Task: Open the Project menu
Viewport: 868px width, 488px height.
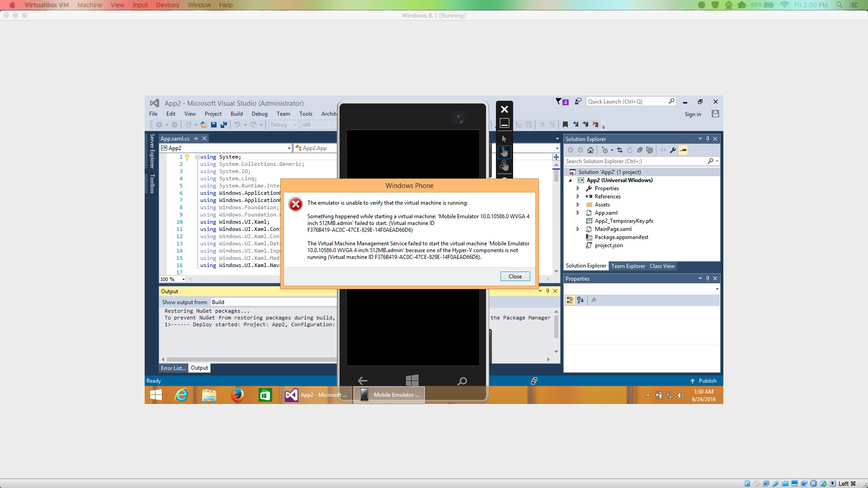Action: (213, 114)
